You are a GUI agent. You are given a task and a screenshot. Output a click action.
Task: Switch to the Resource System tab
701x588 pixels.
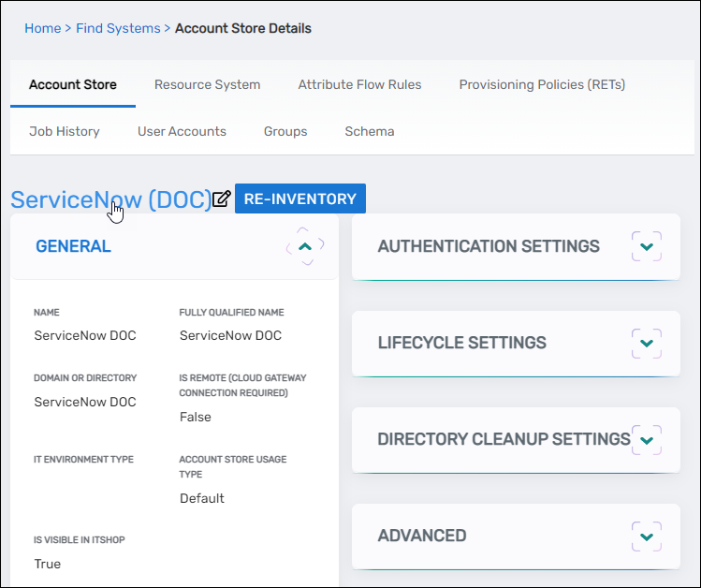pyautogui.click(x=207, y=84)
